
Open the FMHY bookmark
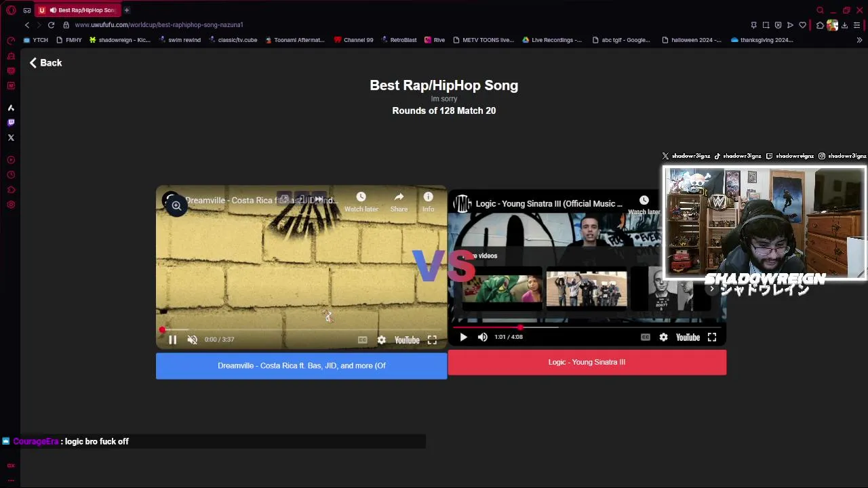68,40
